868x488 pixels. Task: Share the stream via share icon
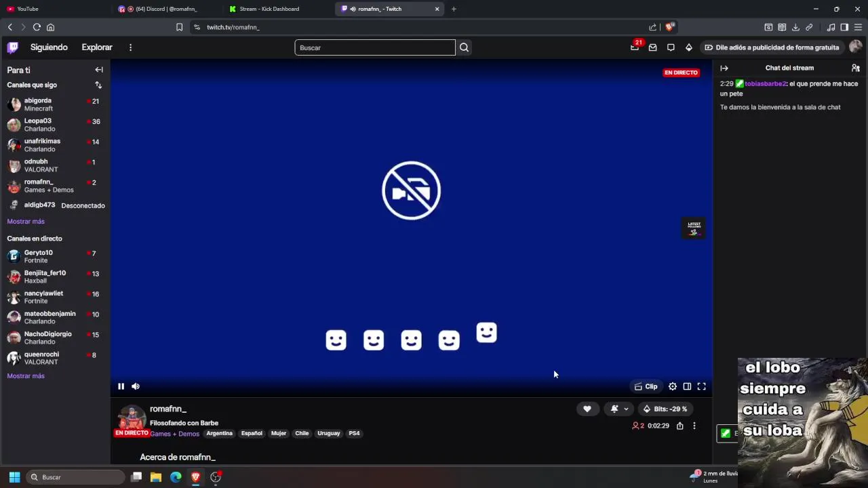(x=679, y=426)
